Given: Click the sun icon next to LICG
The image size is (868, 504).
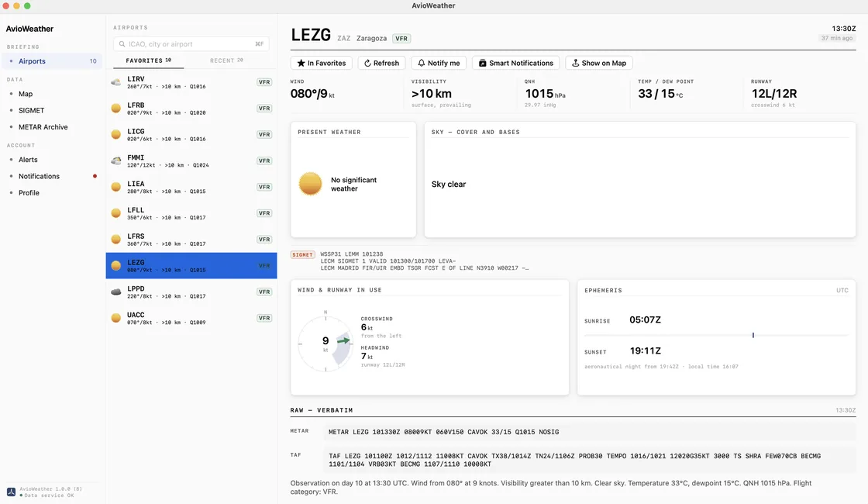Looking at the screenshot, I should click(x=116, y=135).
